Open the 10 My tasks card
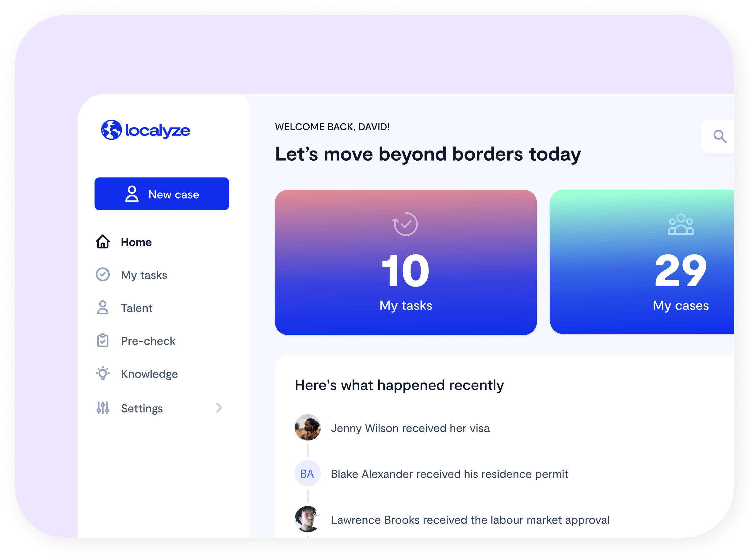 click(x=406, y=262)
